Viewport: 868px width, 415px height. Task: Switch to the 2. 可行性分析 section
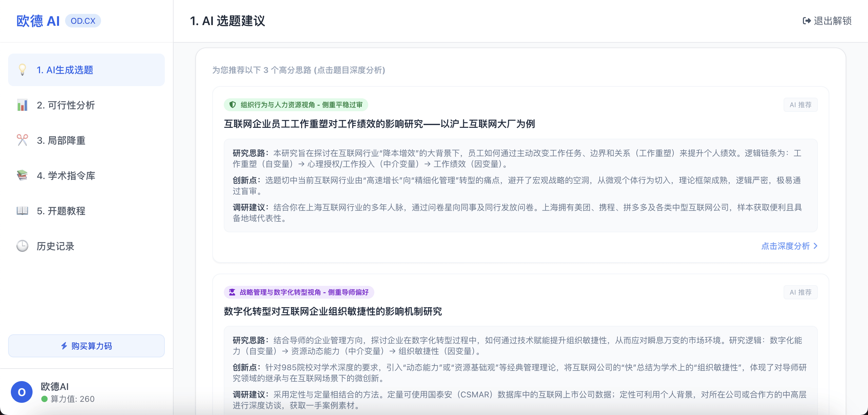tap(66, 105)
